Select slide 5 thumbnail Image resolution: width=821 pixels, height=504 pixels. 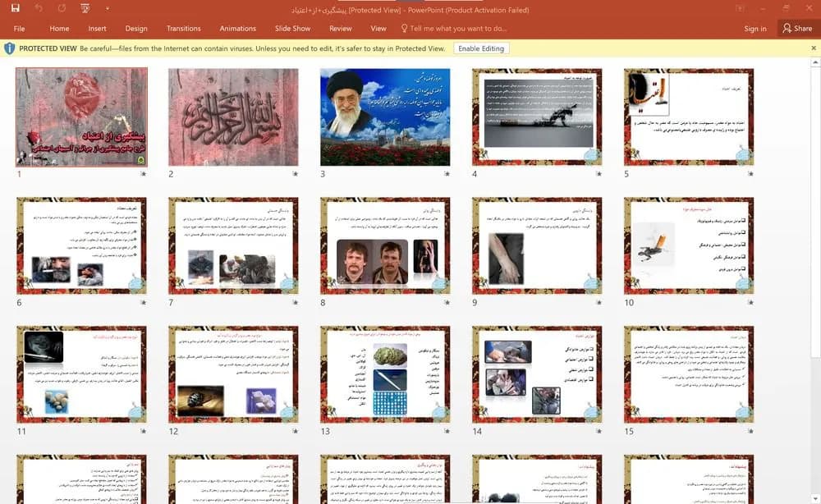point(689,117)
